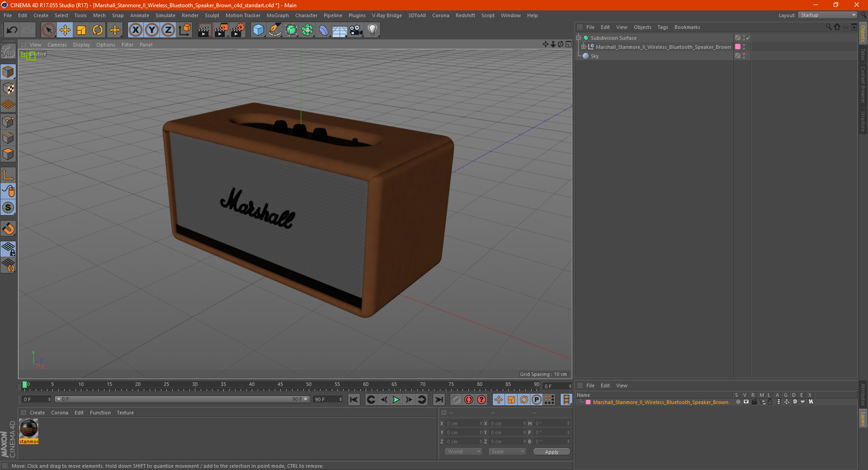Select the Live Selection arrow tool

point(48,30)
